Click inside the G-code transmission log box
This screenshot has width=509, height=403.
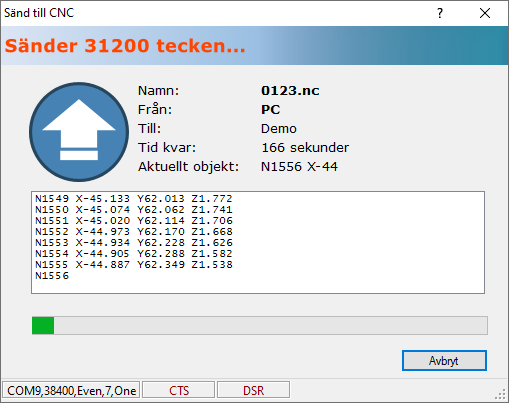click(258, 242)
